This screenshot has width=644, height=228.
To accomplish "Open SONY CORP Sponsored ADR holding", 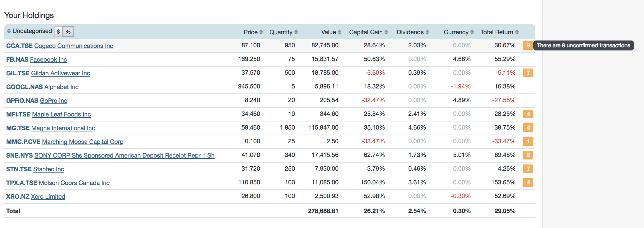I will point(124,155).
